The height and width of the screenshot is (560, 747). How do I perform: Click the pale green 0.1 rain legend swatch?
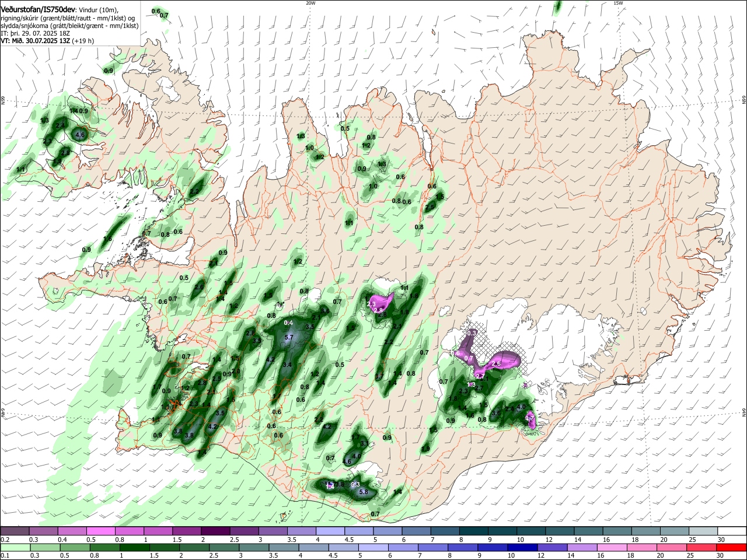(x=16, y=547)
